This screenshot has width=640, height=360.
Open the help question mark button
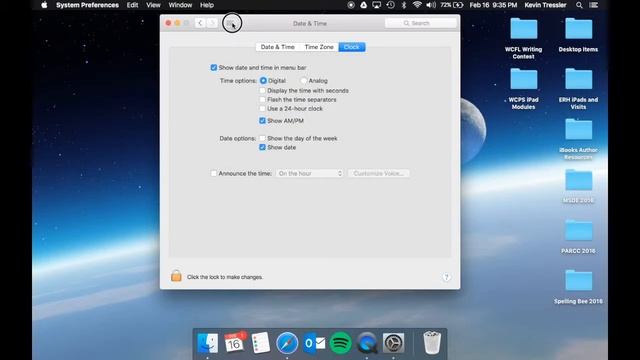coord(446,277)
